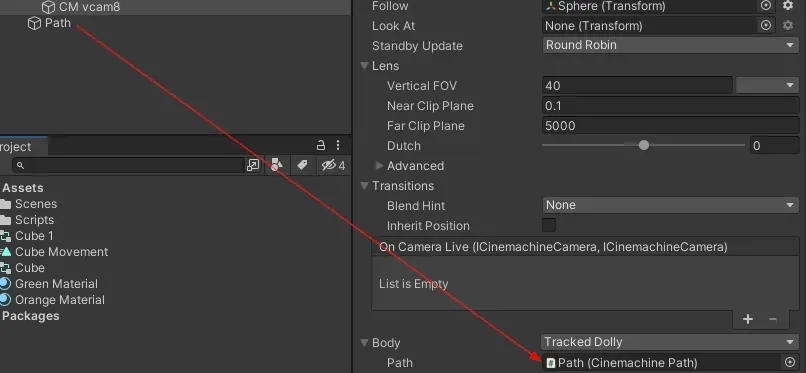The width and height of the screenshot is (806, 373).
Task: Toggle the Inherit Position checkbox
Action: pos(549,225)
